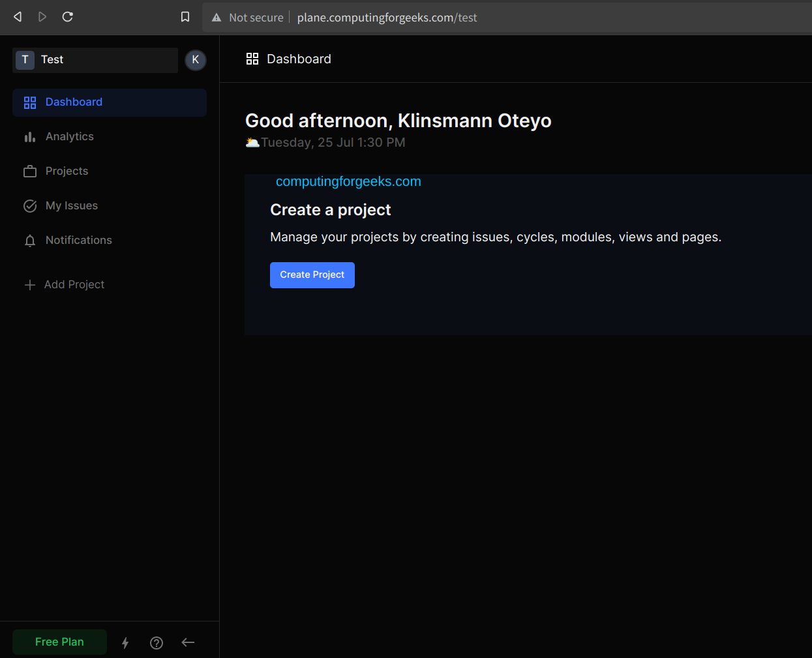Open help using the question mark icon
The width and height of the screenshot is (812, 658).
click(x=156, y=642)
